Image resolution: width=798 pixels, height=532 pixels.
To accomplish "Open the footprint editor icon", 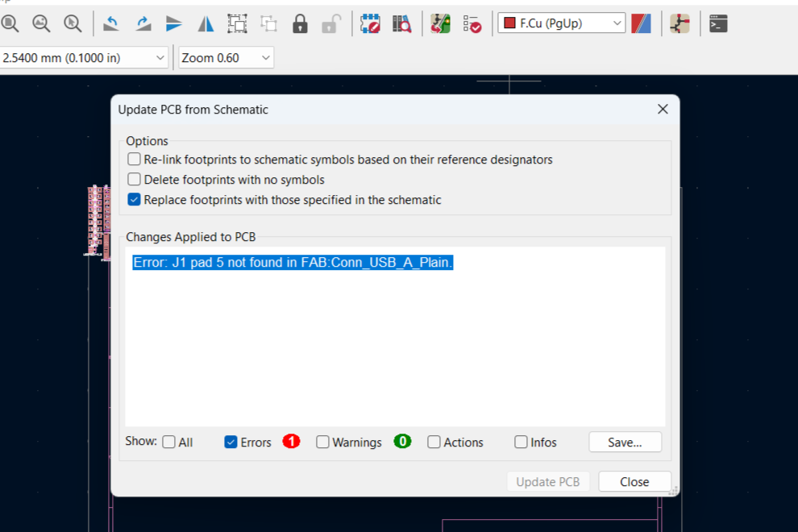I will point(370,23).
